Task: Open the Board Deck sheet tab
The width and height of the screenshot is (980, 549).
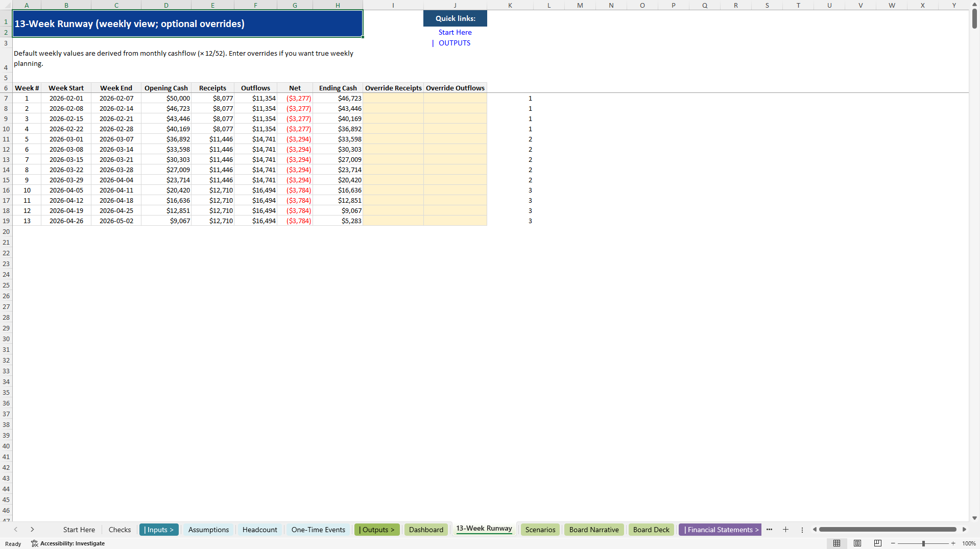Action: (651, 530)
